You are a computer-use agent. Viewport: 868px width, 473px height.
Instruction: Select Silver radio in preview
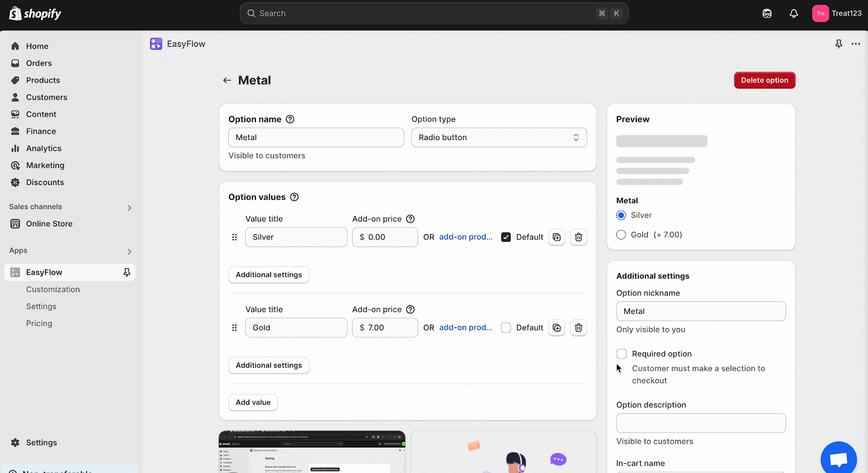point(621,216)
